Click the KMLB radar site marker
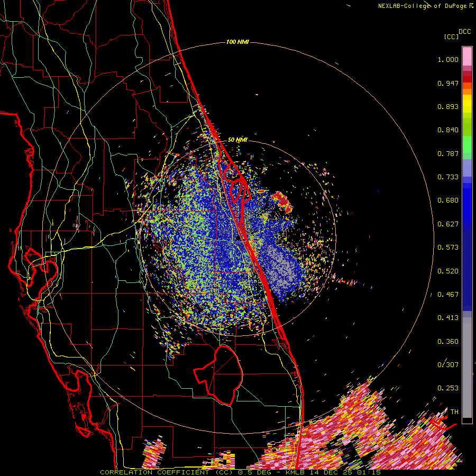Image resolution: width=476 pixels, height=476 pixels. pos(238,238)
